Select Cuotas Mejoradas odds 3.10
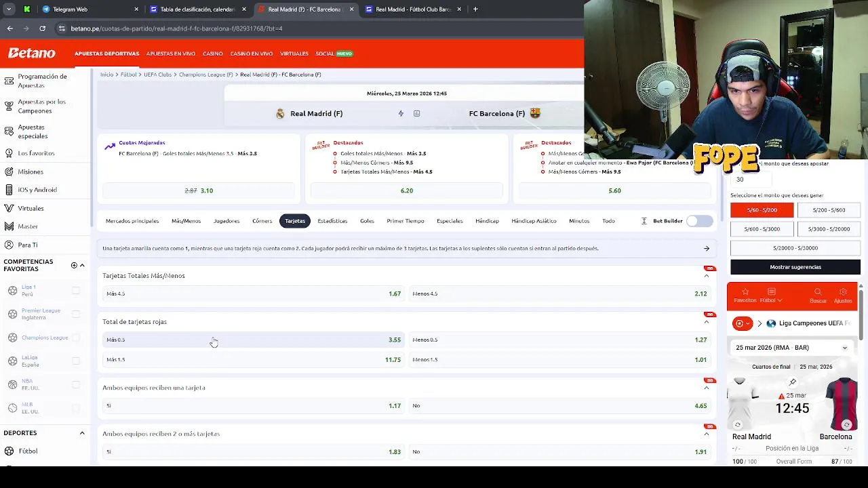 (x=199, y=191)
